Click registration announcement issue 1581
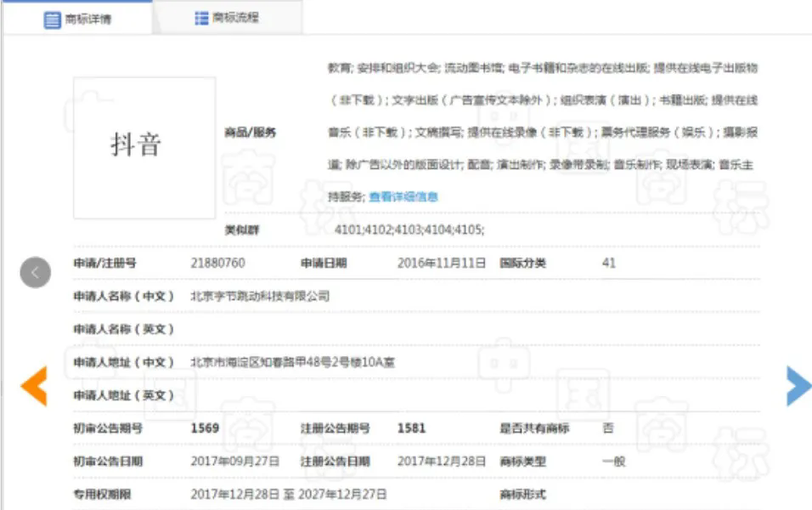This screenshot has width=812, height=510. click(411, 428)
